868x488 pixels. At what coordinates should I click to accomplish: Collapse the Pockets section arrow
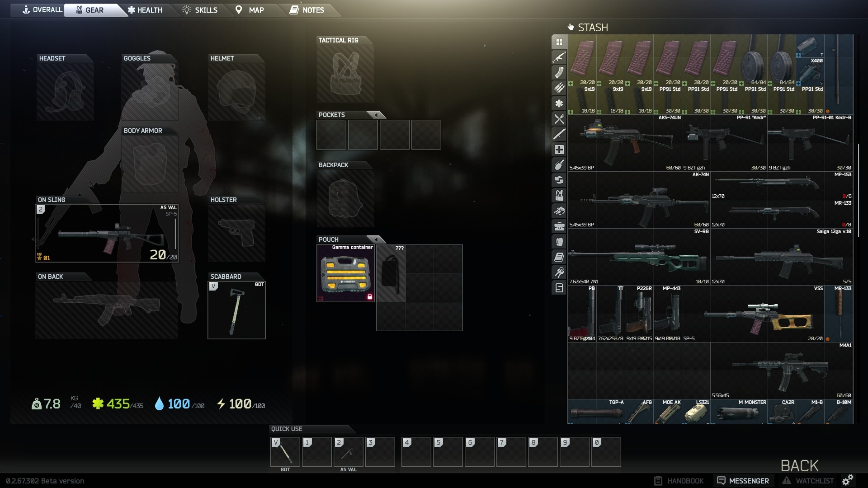(x=376, y=115)
